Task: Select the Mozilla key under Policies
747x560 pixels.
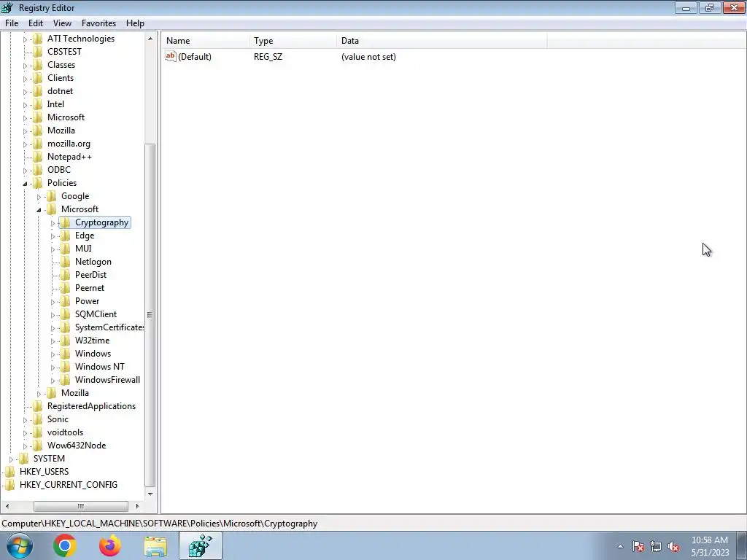Action: pyautogui.click(x=75, y=393)
